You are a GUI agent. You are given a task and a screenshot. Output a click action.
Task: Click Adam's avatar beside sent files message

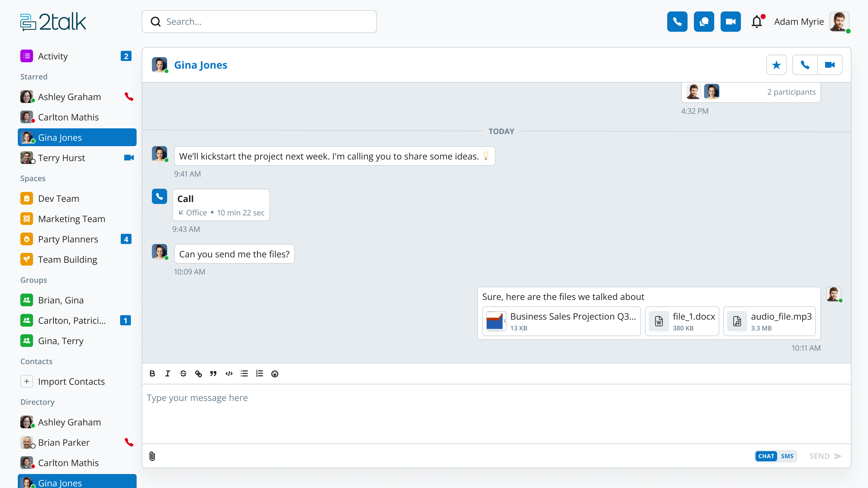(834, 294)
